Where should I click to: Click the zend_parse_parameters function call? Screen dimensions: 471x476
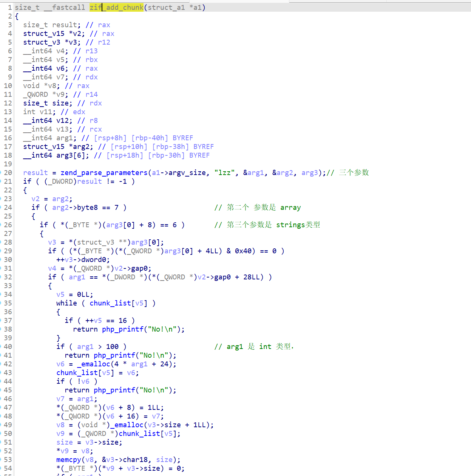tap(104, 172)
